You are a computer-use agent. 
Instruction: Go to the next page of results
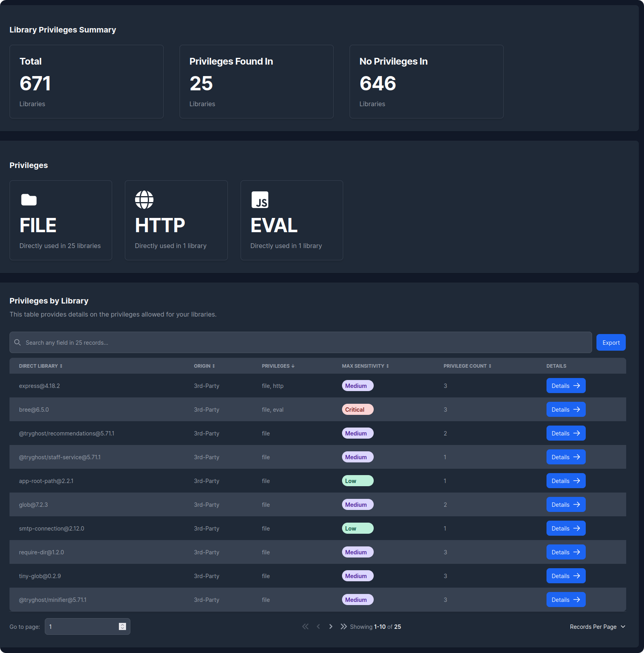tap(331, 626)
